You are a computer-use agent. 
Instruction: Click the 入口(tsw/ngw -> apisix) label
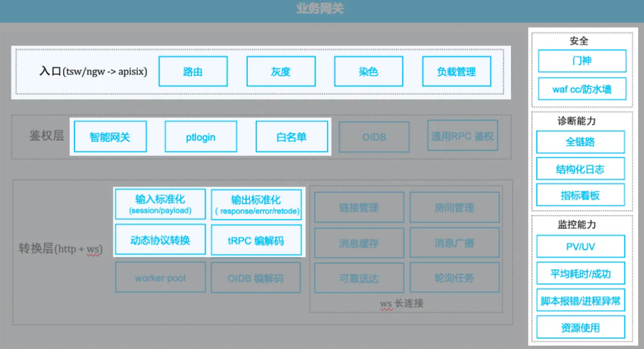(93, 72)
